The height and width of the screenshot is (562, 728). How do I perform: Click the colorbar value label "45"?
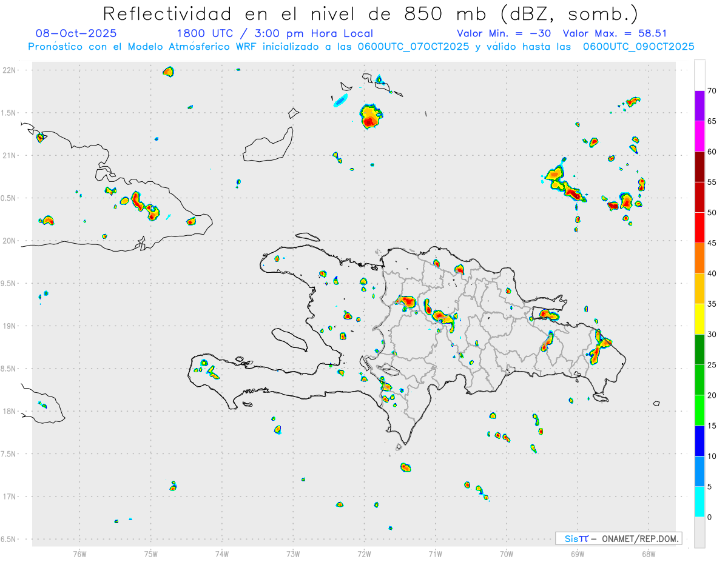point(712,243)
